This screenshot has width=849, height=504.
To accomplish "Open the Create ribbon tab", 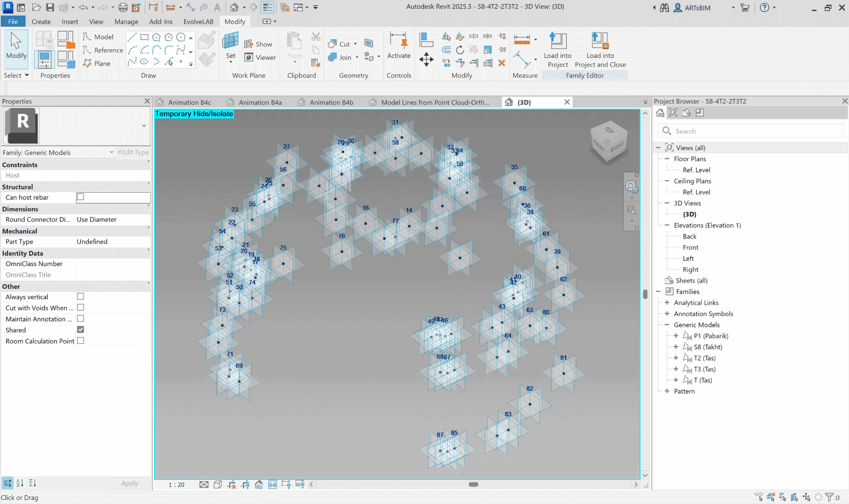I will tap(41, 21).
